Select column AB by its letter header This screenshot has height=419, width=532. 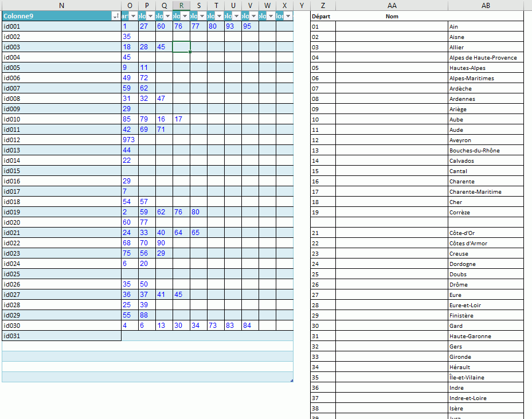point(486,5)
